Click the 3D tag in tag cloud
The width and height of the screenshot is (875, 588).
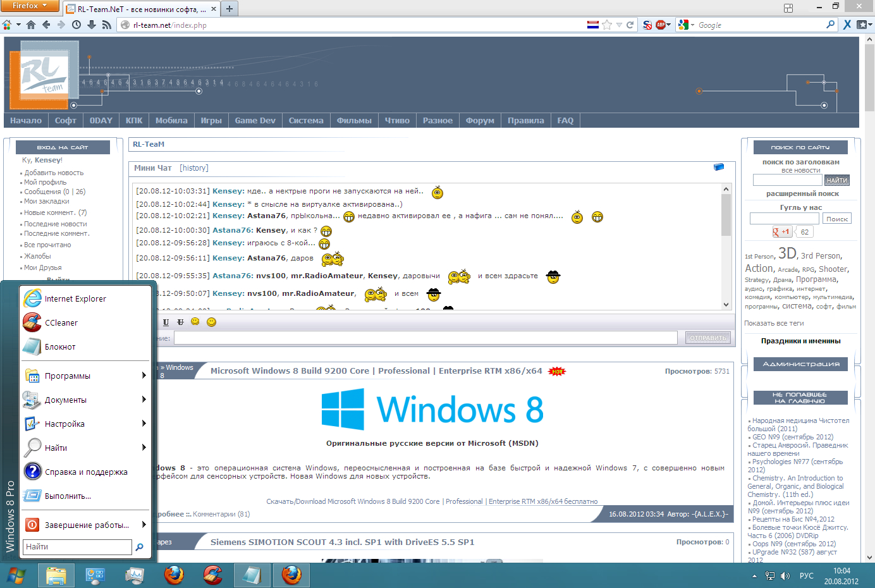tap(787, 254)
